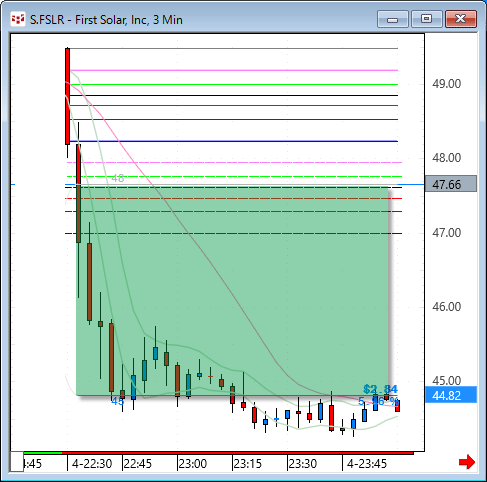This screenshot has height=482, width=487.
Task: Select the solid bright green horizontal line
Action: tap(233, 85)
